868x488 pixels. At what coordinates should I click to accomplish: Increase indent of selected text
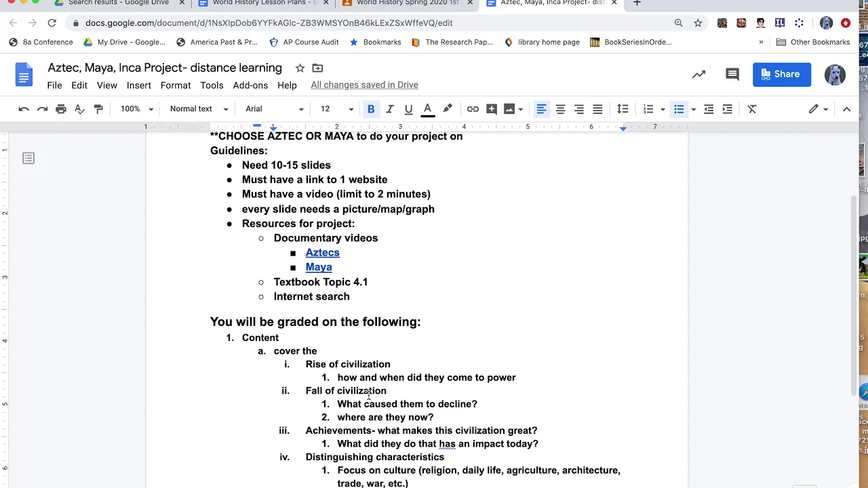point(727,108)
